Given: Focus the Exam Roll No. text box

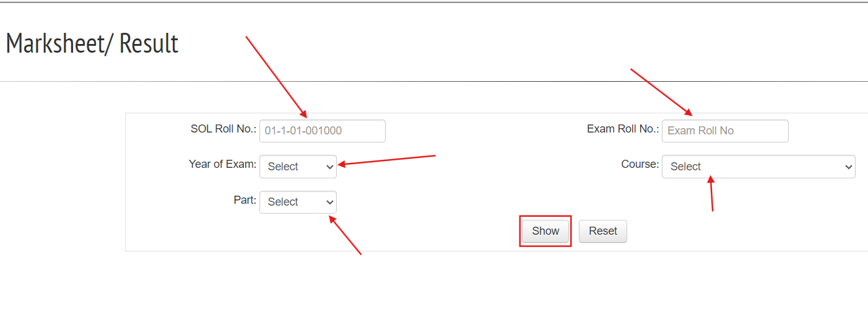Looking at the screenshot, I should 724,131.
